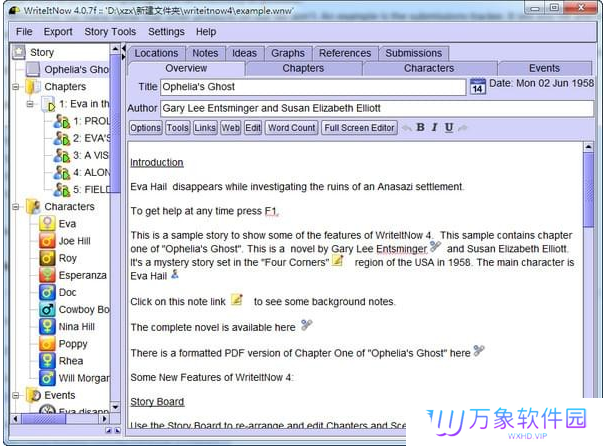Select Doc character icon
Viewport: 606px width, 448px height.
(x=47, y=292)
